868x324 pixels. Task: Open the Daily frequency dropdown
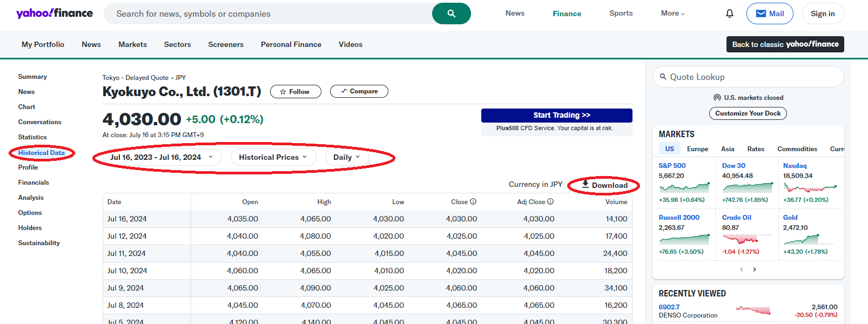[347, 157]
